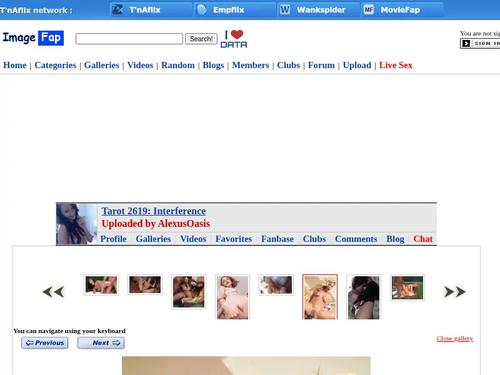Click the I love DATA heart logo
This screenshot has height=375, width=500.
point(234,39)
